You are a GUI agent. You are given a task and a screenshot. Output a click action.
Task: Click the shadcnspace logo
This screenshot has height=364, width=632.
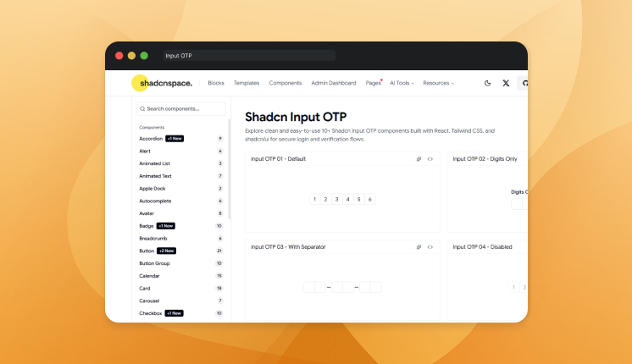pos(163,83)
